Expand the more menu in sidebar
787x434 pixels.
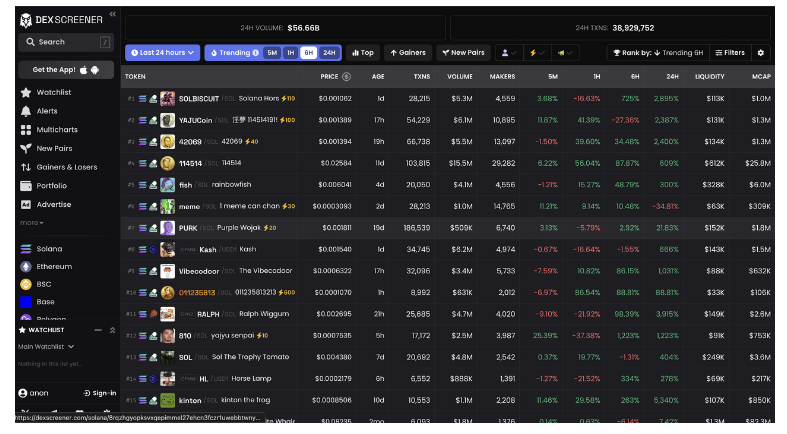click(32, 222)
